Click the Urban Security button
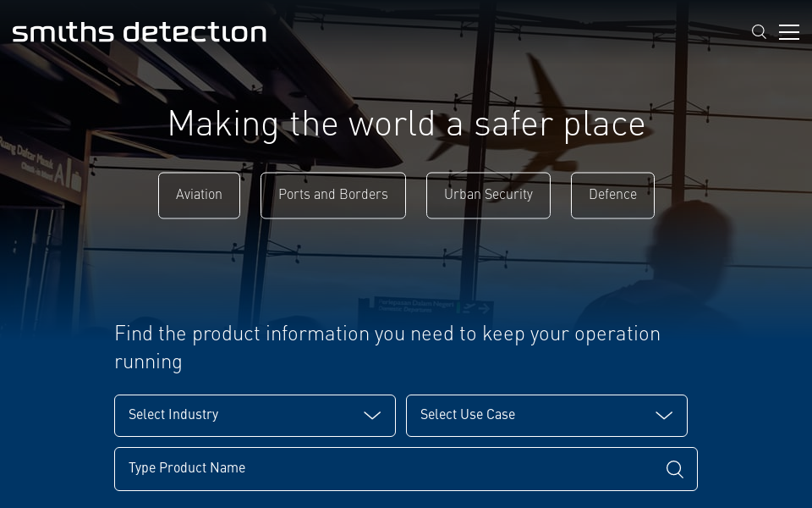Image resolution: width=812 pixels, height=508 pixels. tap(488, 196)
